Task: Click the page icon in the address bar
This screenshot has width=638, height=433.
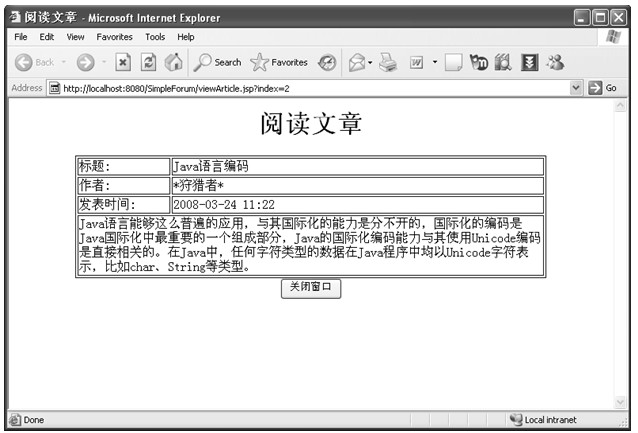Action: point(55,88)
